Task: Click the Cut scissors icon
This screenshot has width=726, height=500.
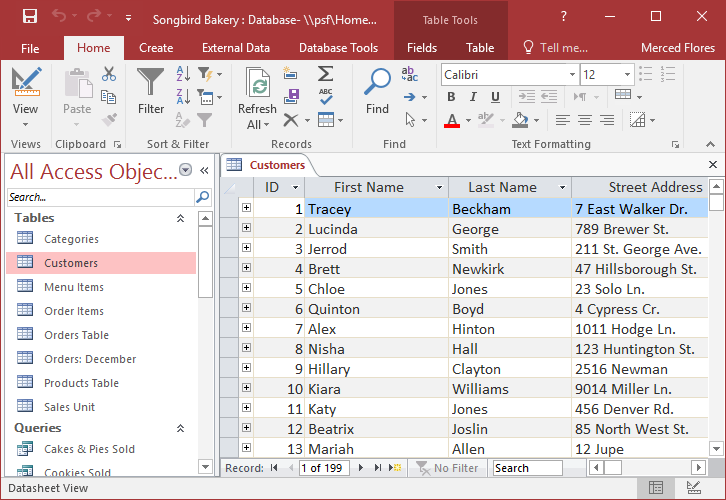Action: pyautogui.click(x=109, y=74)
